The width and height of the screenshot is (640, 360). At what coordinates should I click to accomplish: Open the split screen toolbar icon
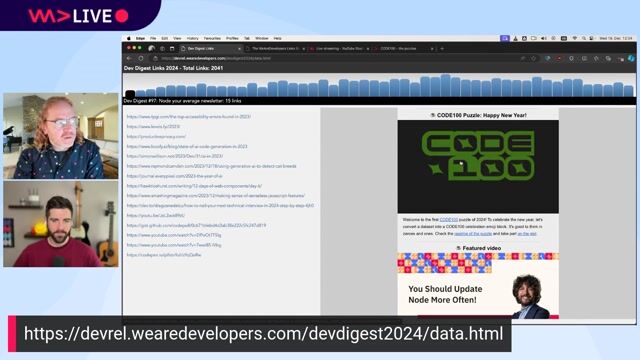click(x=584, y=58)
